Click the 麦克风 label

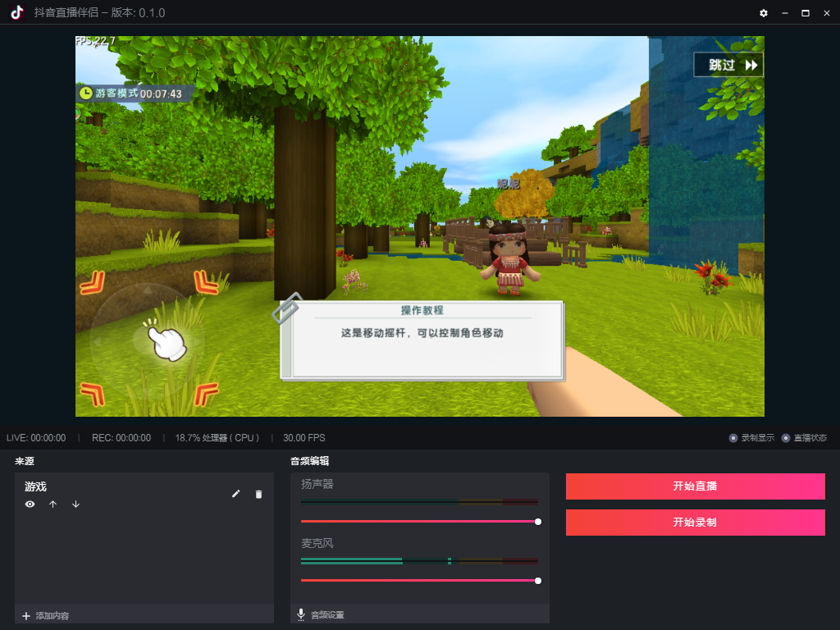pos(317,543)
